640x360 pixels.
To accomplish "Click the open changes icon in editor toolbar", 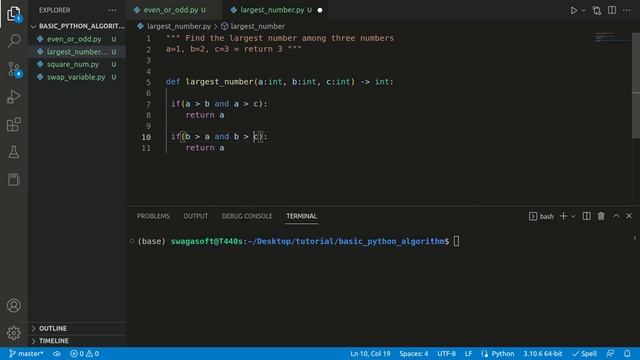I will click(597, 10).
